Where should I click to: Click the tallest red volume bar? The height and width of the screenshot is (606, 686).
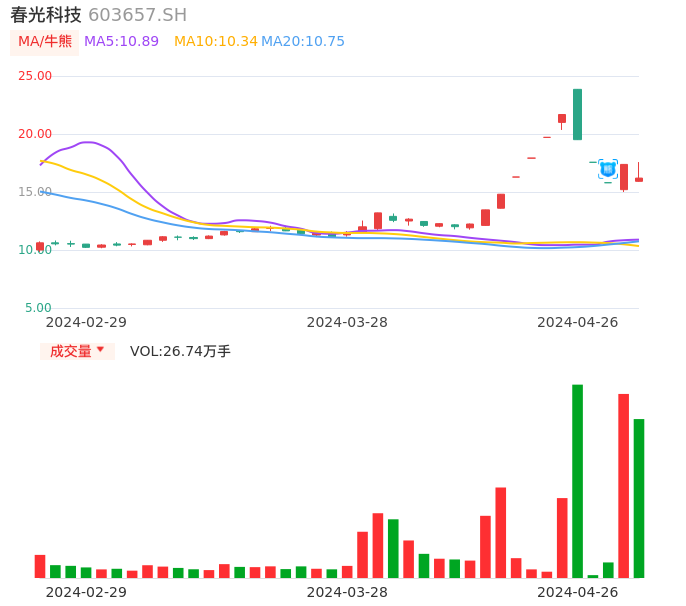[x=623, y=486]
